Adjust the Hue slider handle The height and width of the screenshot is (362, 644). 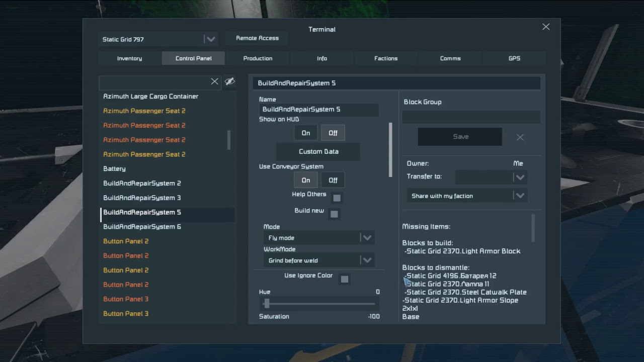pos(267,303)
